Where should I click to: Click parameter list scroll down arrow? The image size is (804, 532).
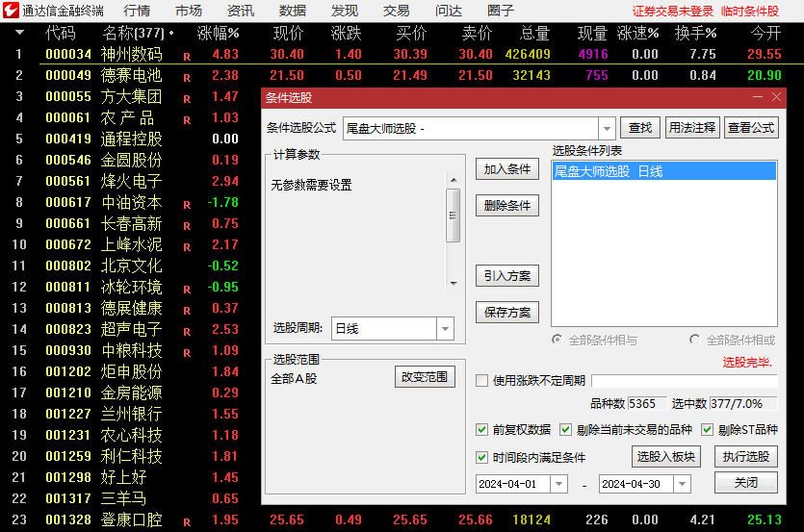tap(454, 284)
